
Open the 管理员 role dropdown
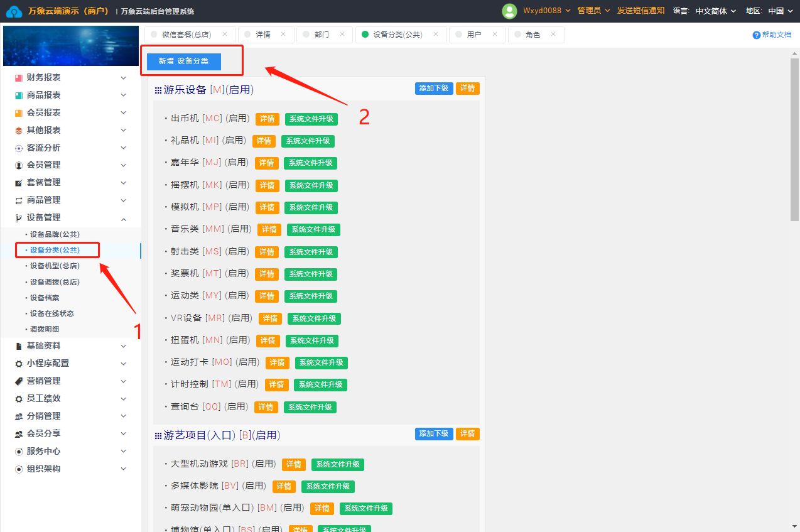pos(593,11)
